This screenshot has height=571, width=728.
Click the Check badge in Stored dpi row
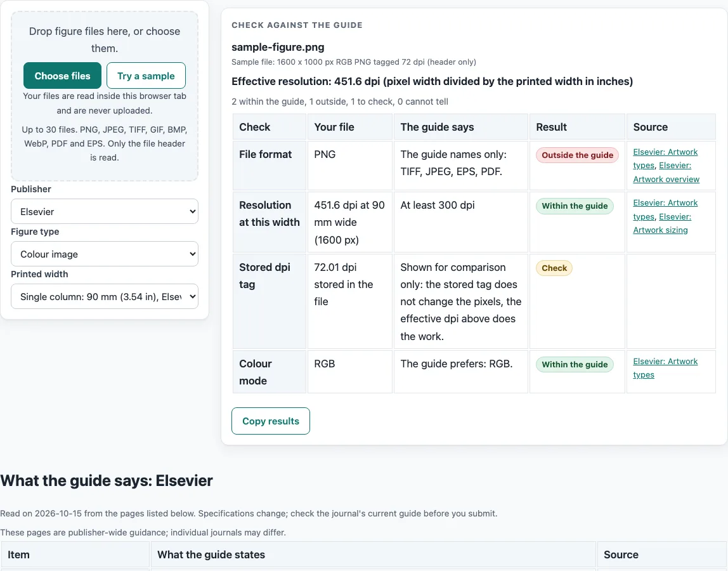[x=554, y=268]
